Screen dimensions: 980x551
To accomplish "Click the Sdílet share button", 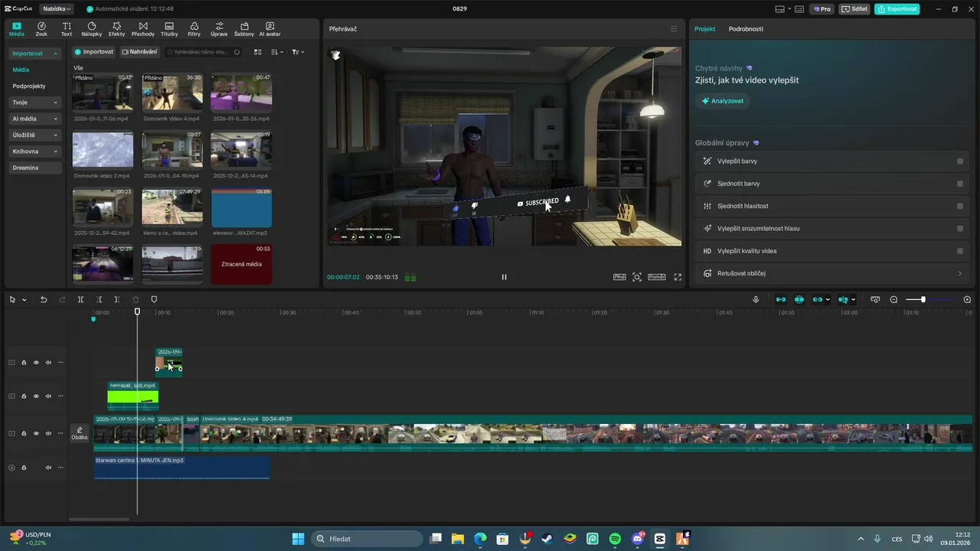I will click(854, 9).
